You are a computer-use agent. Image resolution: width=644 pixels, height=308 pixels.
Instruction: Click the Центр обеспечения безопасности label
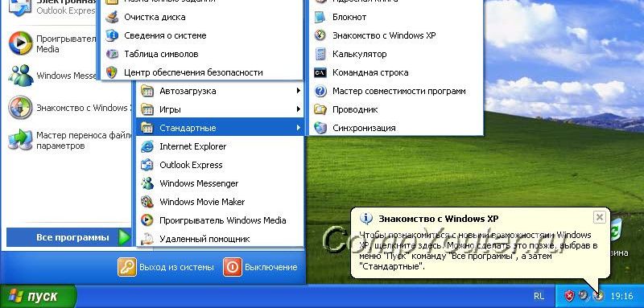click(x=193, y=72)
